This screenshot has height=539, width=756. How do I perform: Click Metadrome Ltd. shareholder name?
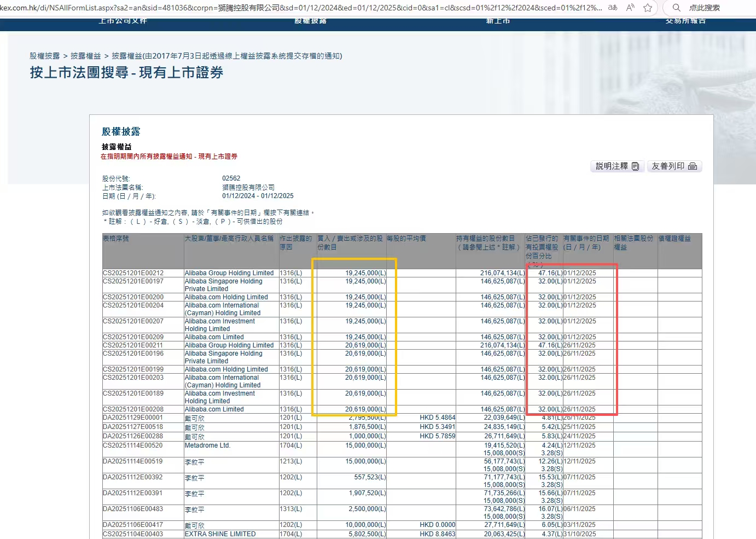[x=208, y=445]
